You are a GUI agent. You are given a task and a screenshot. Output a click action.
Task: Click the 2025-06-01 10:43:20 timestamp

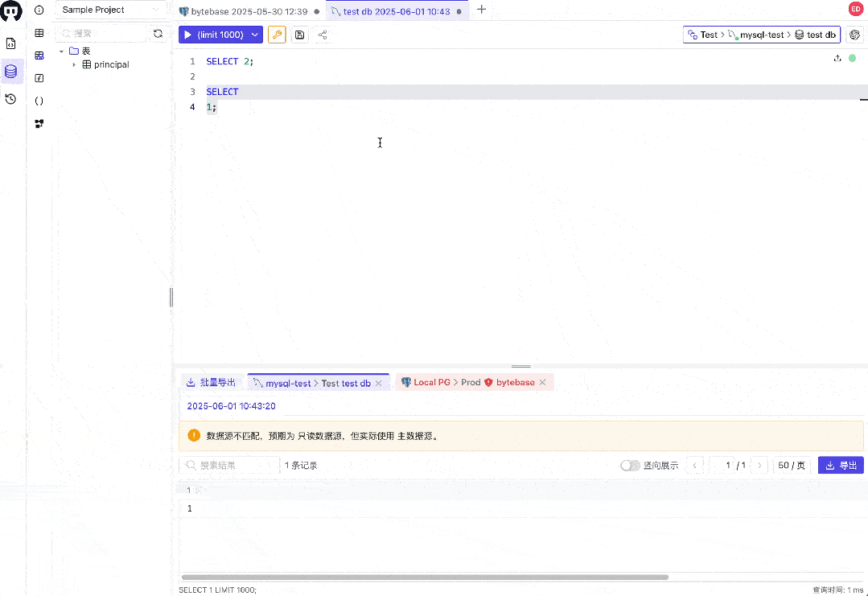(x=232, y=406)
